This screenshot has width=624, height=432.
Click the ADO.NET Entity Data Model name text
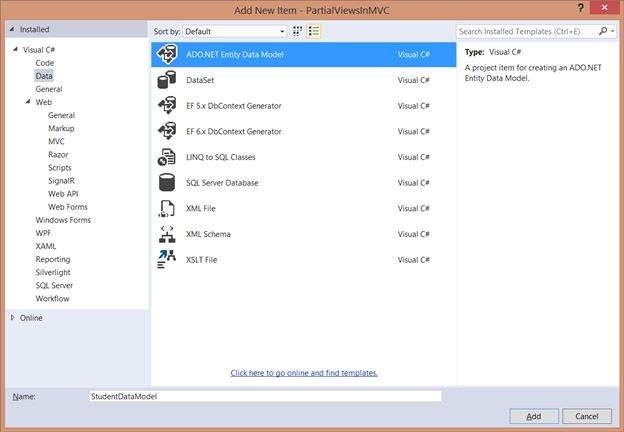tap(235, 54)
